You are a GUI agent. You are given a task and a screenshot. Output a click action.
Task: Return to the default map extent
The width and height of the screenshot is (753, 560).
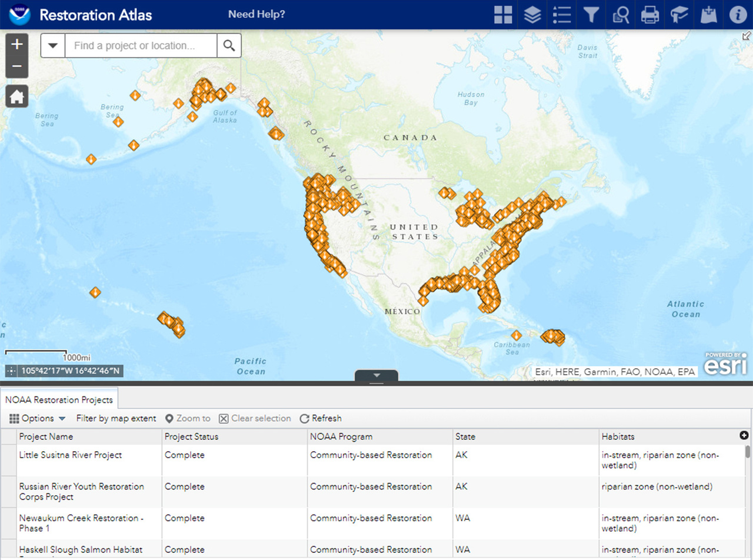click(16, 96)
